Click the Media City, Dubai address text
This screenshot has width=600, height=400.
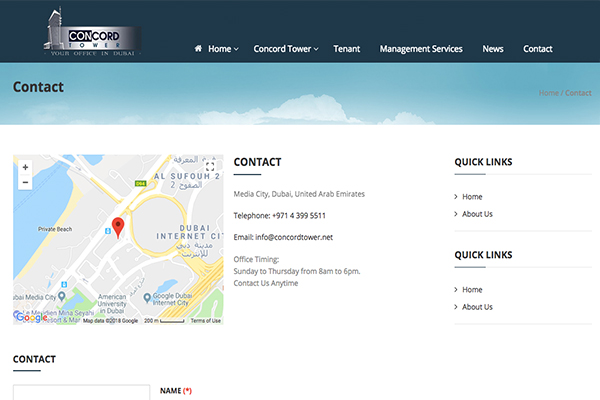coord(299,194)
